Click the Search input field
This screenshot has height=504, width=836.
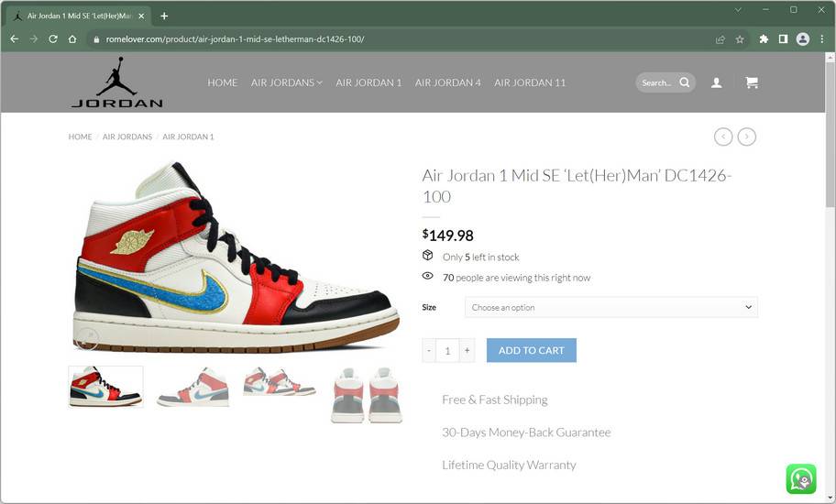coord(658,82)
